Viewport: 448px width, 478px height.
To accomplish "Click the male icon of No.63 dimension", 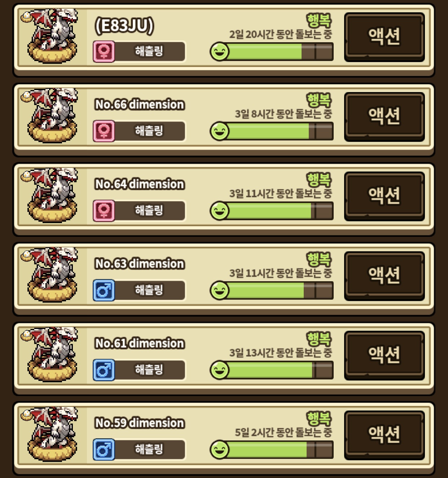I will point(104,290).
